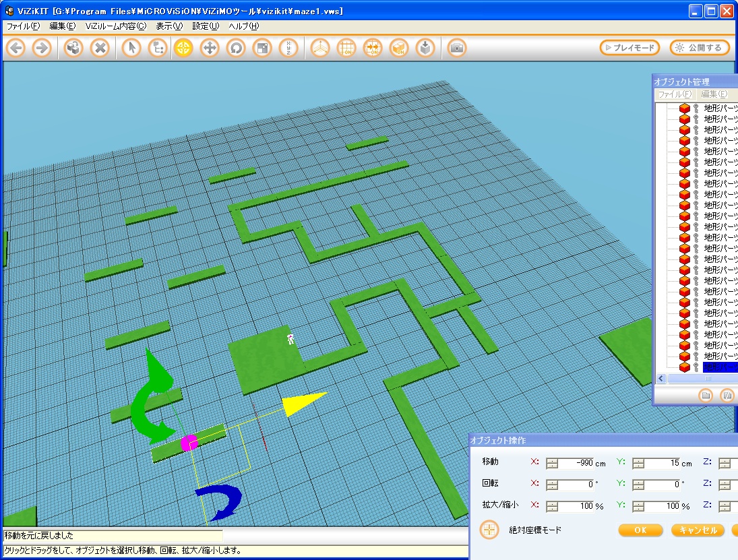Choose the four-arrow move tool icon

coord(210,48)
